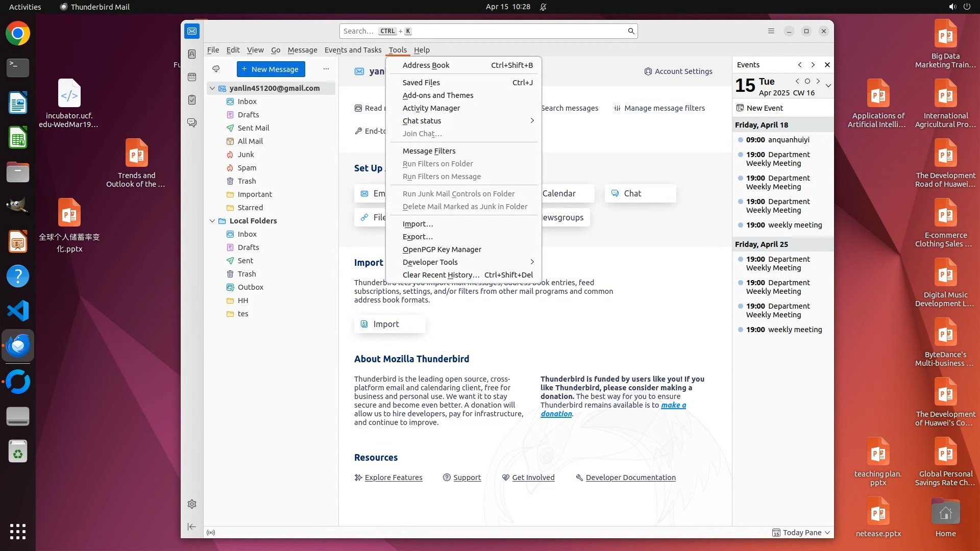Viewport: 980px width, 551px height.
Task: Open the Settings gear in spaces toolbar
Action: pos(192,504)
